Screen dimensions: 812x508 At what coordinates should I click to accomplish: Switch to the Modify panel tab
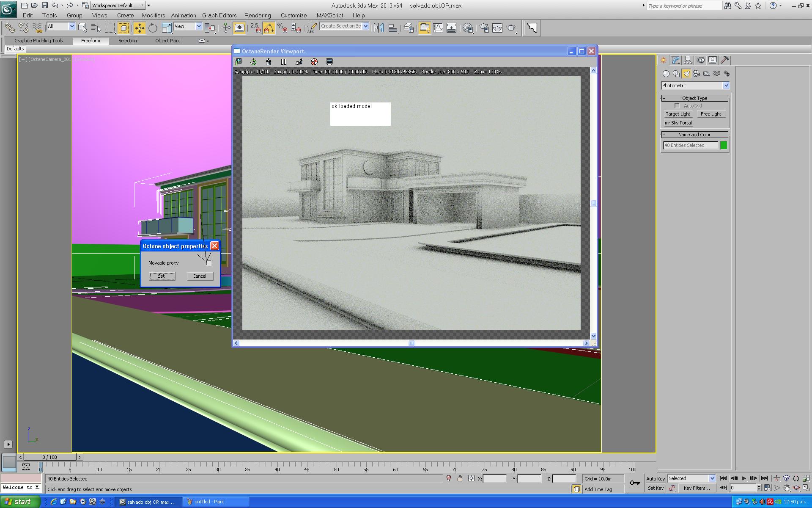(675, 60)
